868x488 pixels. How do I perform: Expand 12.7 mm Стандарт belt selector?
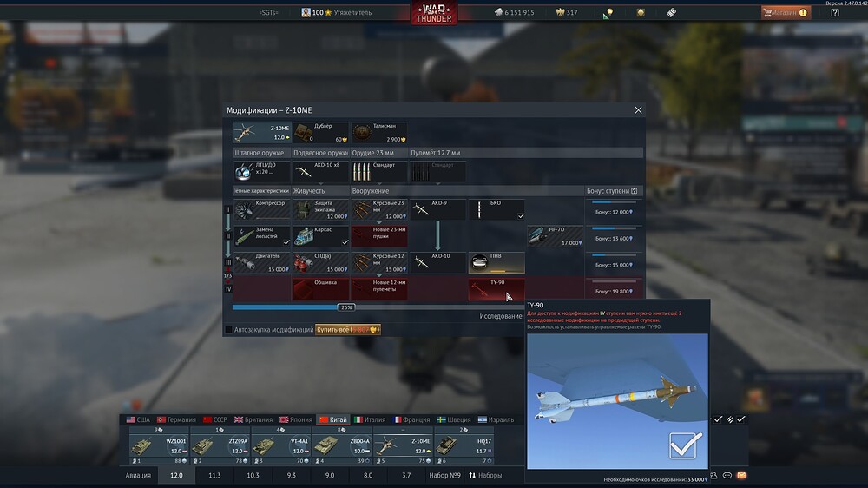[437, 172]
